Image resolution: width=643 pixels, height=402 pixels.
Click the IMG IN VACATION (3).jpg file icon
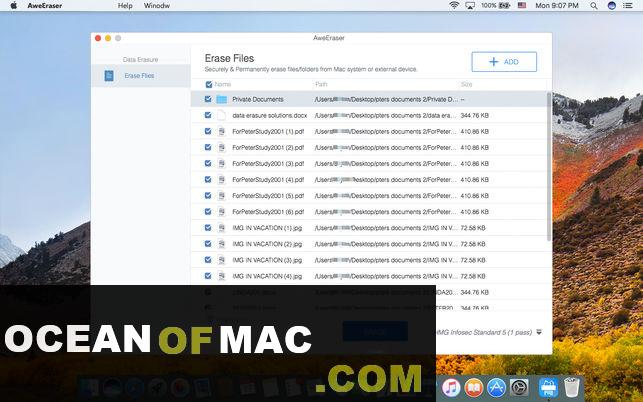point(221,260)
